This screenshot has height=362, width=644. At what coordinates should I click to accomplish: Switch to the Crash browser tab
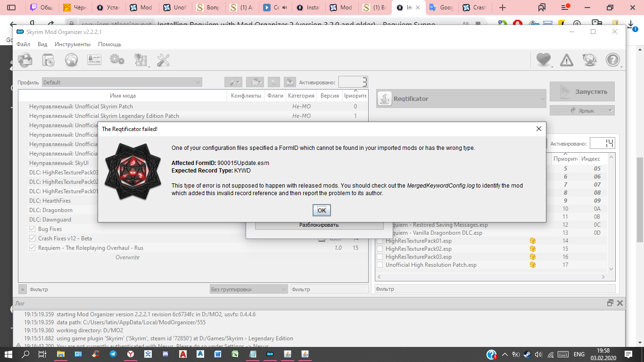point(475,8)
